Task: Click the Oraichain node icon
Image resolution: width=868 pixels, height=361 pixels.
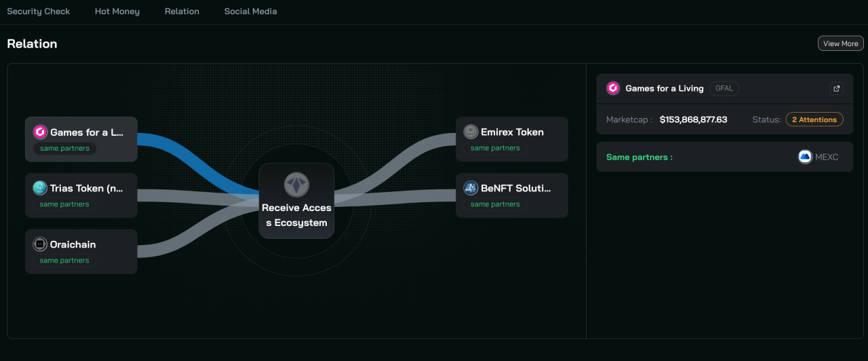Action: (40, 244)
